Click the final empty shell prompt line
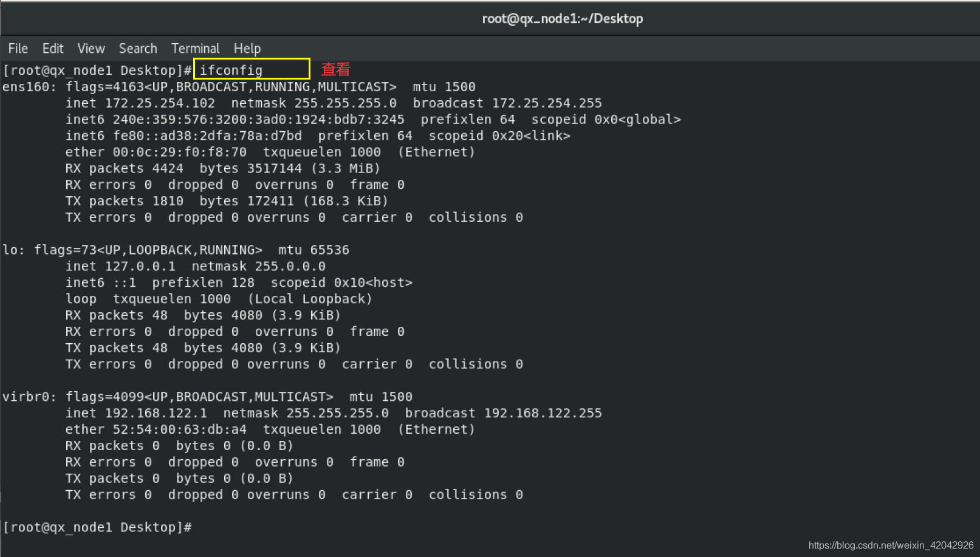 (x=97, y=528)
